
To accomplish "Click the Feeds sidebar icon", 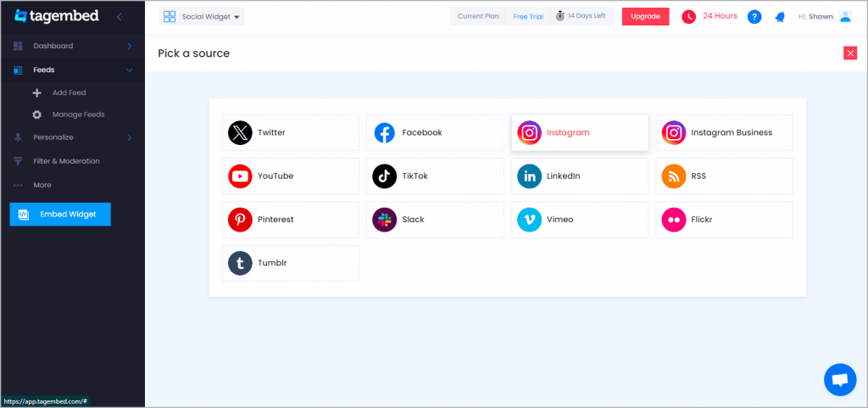I will point(18,70).
